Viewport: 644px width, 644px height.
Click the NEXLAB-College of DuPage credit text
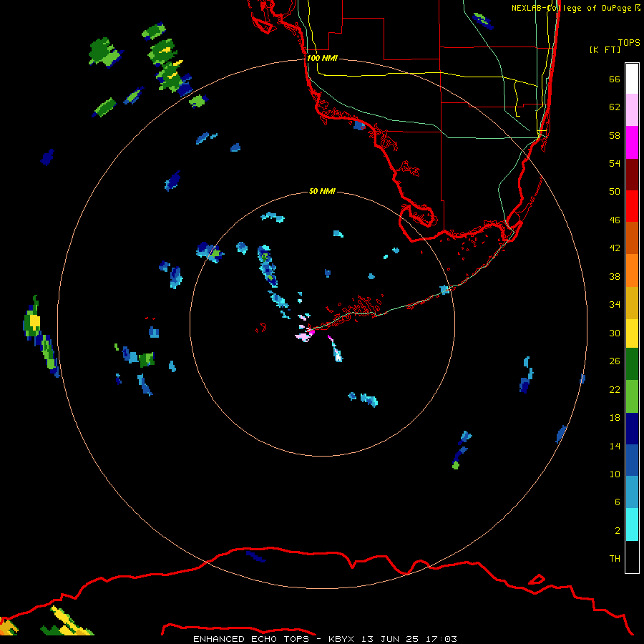(x=575, y=8)
